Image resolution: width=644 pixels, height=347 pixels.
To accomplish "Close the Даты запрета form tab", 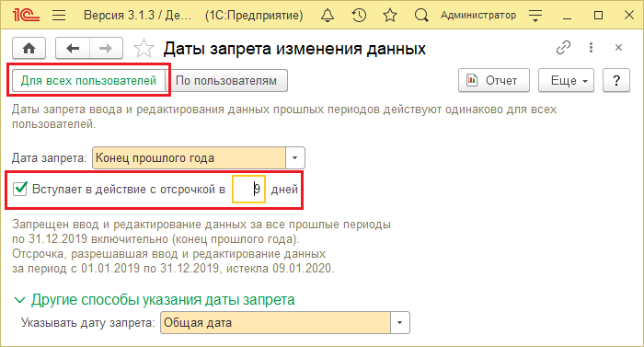I will tap(618, 48).
